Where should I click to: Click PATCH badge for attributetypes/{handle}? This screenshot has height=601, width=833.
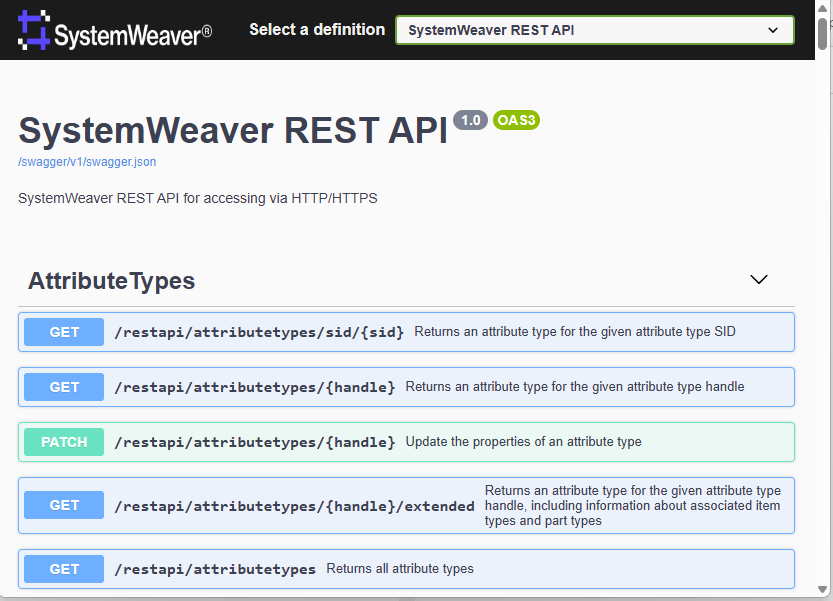coord(64,442)
